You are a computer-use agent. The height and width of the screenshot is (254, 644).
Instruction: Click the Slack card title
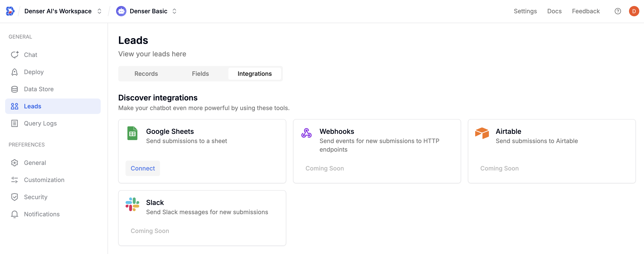[x=155, y=203]
